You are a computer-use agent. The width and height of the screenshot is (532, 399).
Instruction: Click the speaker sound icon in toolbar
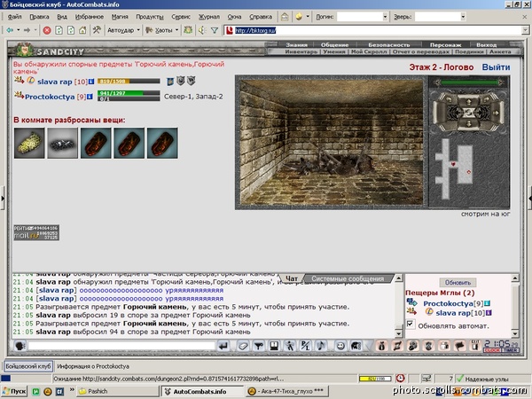(x=202, y=30)
